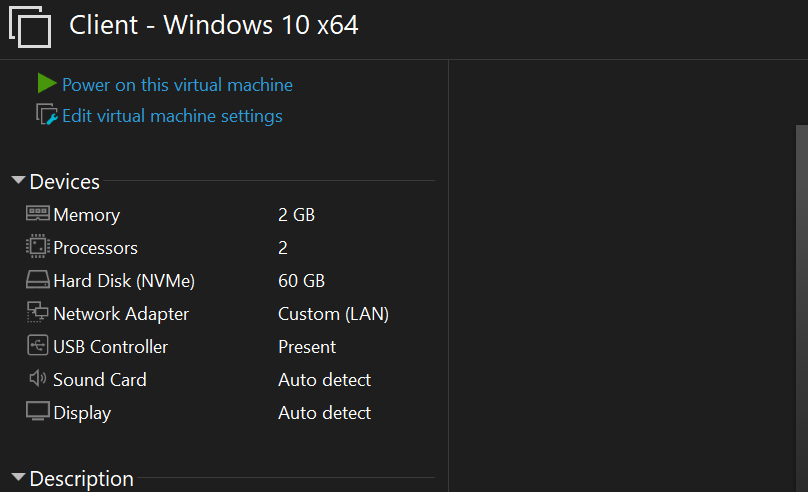Click the green Power on play icon
This screenshot has height=492, width=808.
[46, 84]
